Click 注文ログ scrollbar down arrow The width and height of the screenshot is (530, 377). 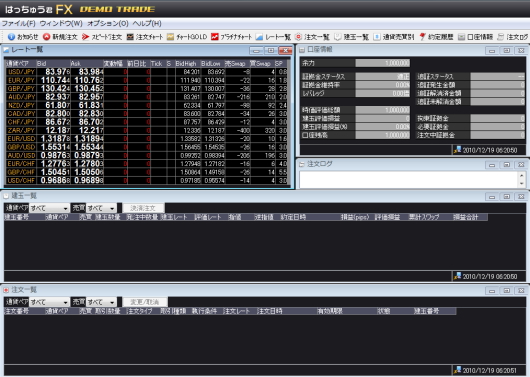(x=521, y=184)
